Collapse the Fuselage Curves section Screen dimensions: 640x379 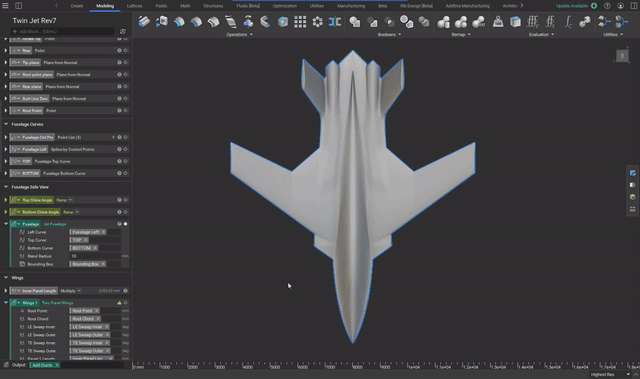coord(6,124)
